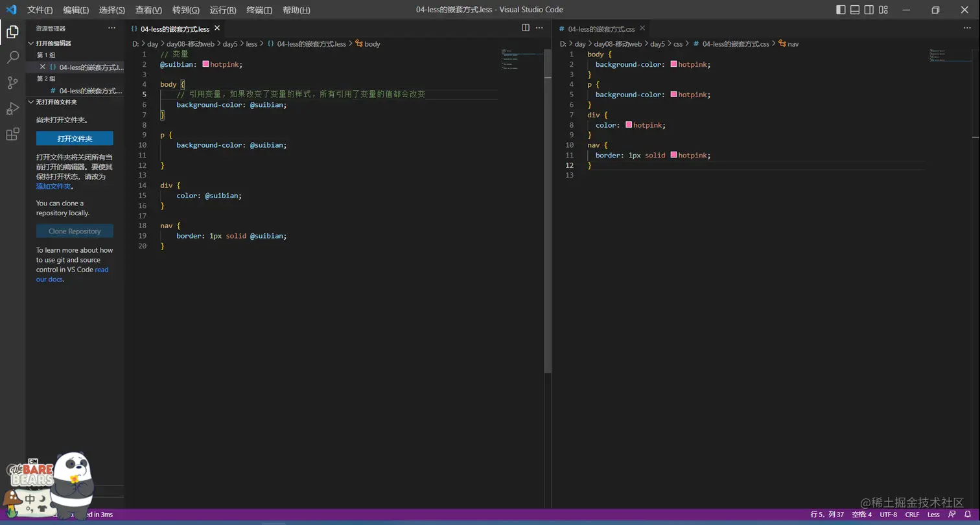
Task: Click the 添加文件夹 link
Action: (x=54, y=186)
